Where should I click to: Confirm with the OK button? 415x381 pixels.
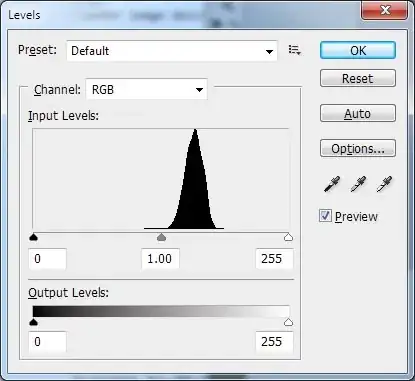(358, 50)
